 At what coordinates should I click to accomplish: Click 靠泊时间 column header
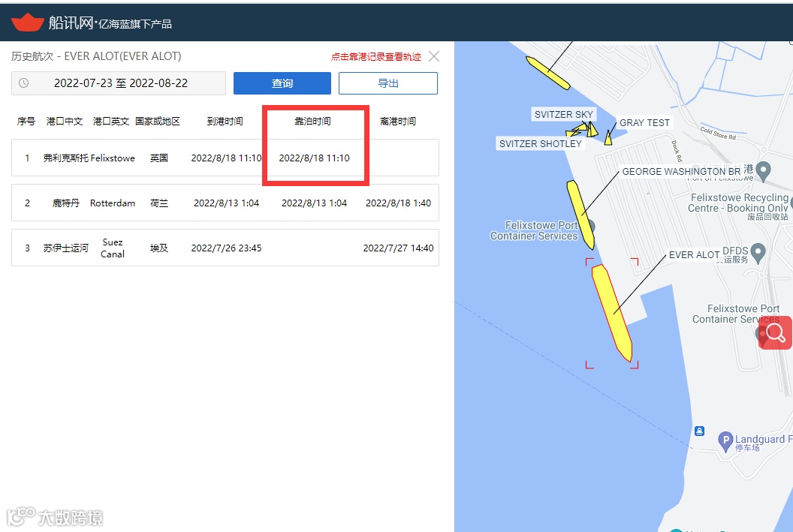pos(312,122)
